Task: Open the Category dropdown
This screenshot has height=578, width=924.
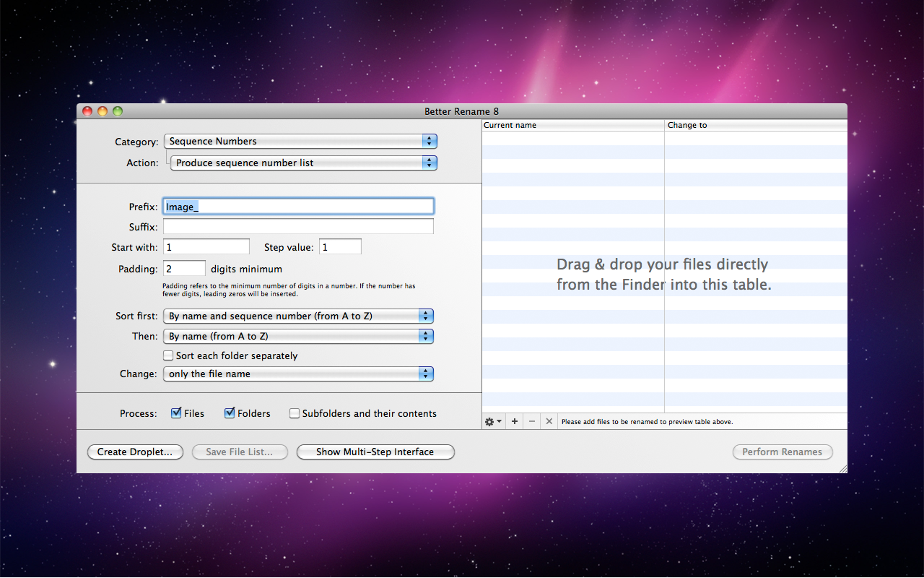Action: tap(300, 141)
